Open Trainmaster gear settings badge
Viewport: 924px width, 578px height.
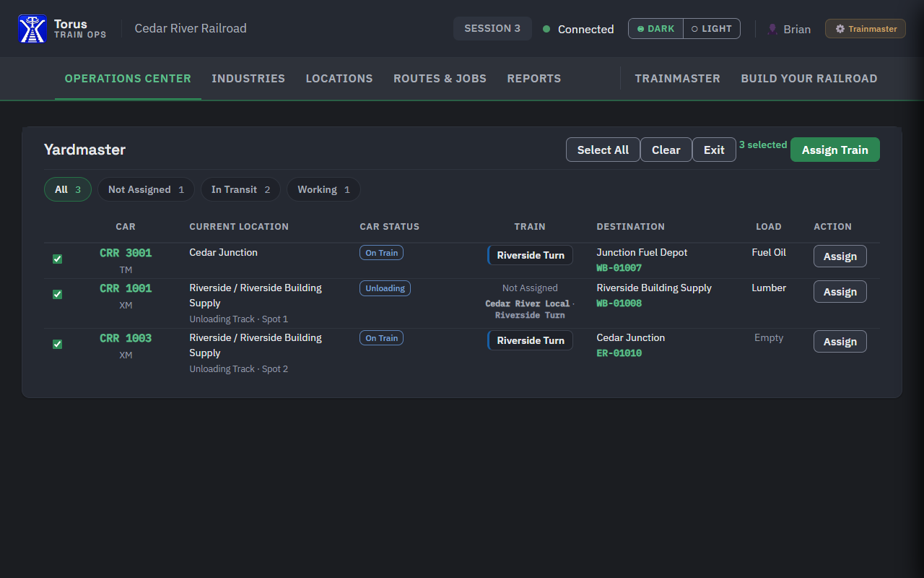point(865,29)
